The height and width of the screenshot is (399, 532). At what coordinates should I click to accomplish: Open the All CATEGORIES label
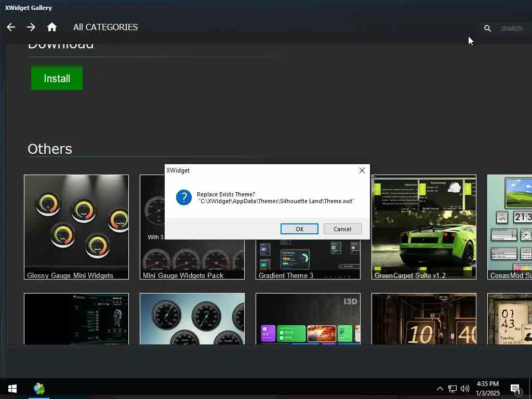coord(105,27)
